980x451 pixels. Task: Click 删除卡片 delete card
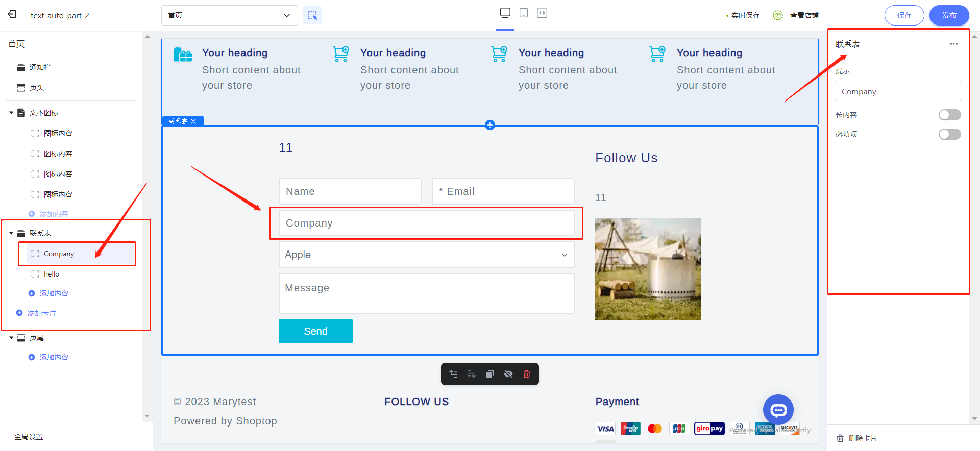click(x=857, y=438)
